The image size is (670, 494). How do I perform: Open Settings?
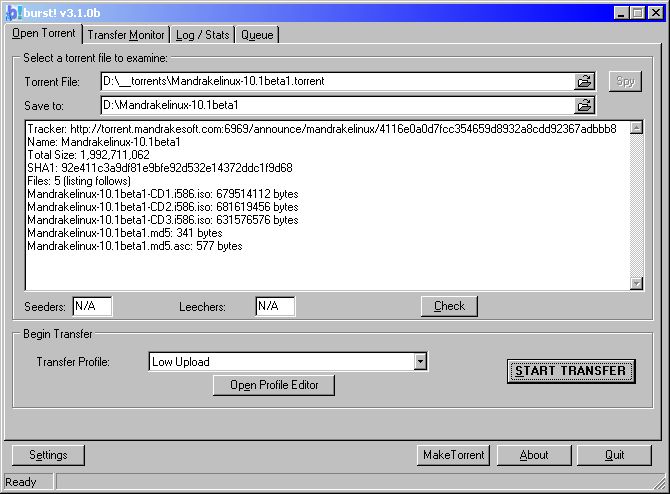pyautogui.click(x=48, y=455)
